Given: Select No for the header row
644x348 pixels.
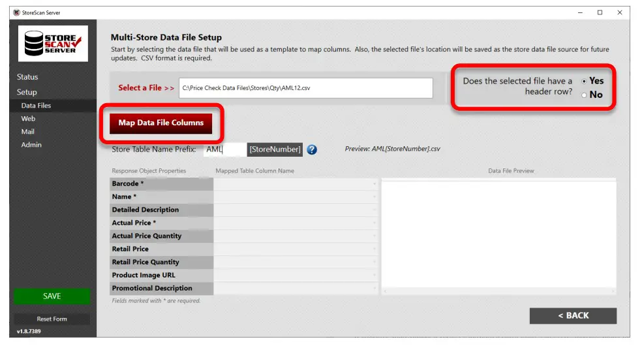Looking at the screenshot, I should click(x=583, y=95).
